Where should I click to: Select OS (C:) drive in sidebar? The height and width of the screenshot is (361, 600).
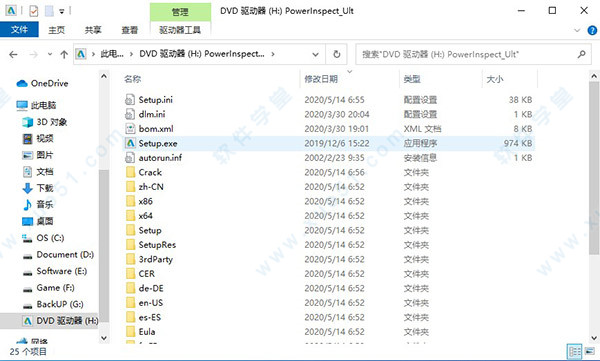click(43, 238)
